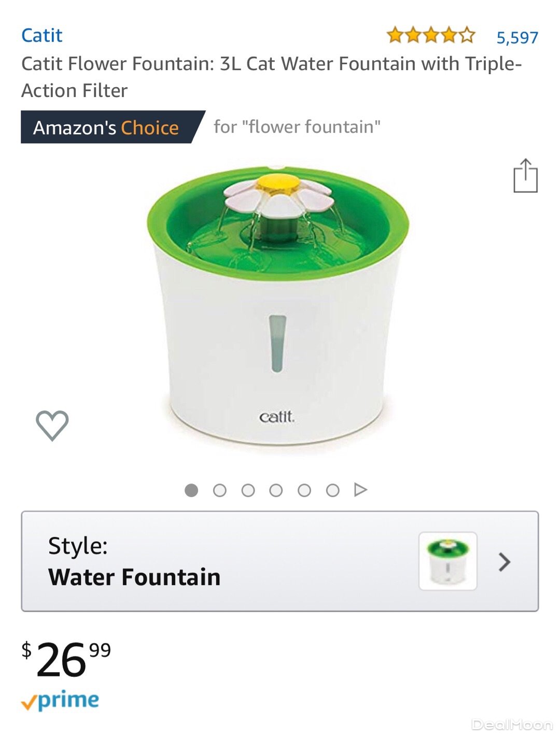The width and height of the screenshot is (560, 737).
Task: Open the 5,597 reviews link
Action: 517,37
